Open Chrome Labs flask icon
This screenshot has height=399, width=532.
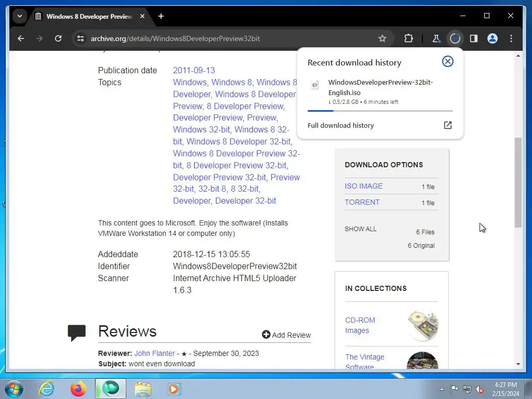(x=436, y=38)
